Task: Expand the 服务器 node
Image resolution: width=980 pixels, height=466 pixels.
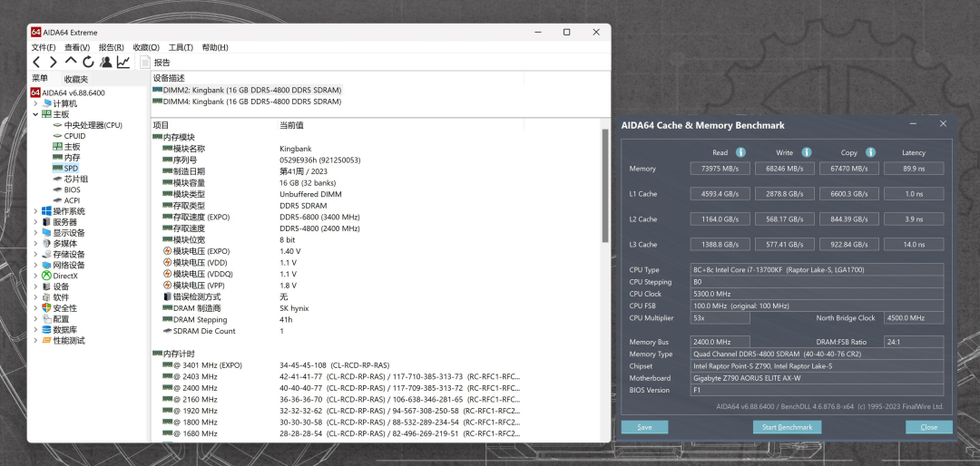Action: point(35,222)
